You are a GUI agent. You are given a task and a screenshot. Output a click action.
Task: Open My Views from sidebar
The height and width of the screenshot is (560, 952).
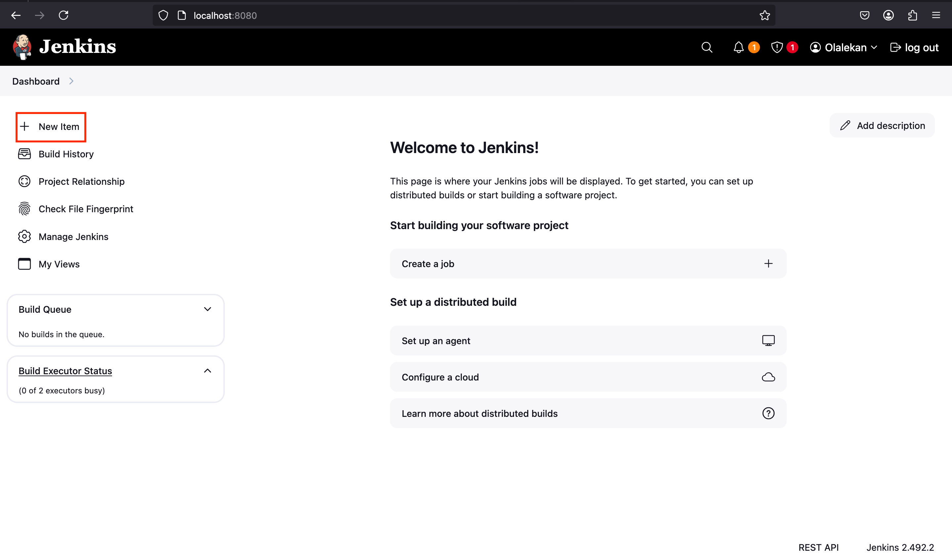pos(49,264)
